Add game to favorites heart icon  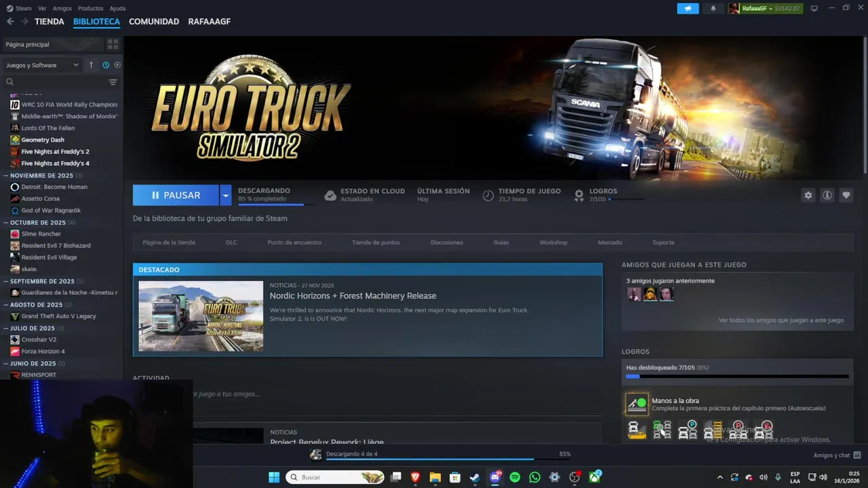(x=846, y=195)
